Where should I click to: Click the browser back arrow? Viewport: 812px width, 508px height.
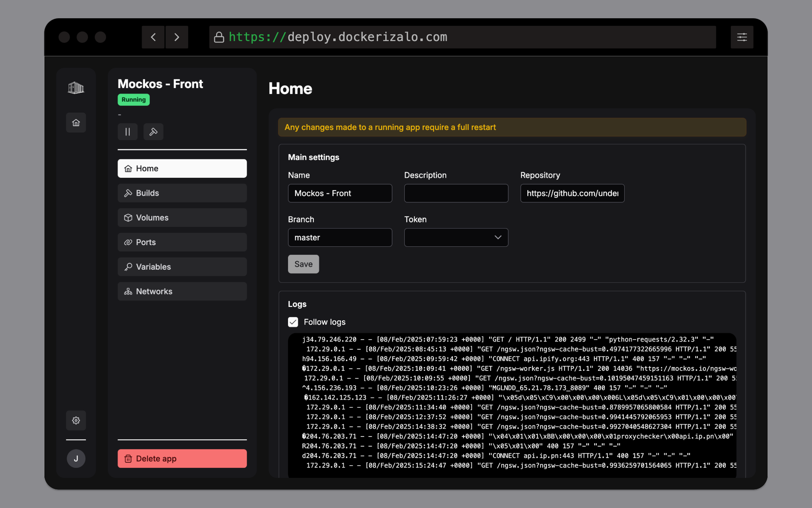pos(153,37)
